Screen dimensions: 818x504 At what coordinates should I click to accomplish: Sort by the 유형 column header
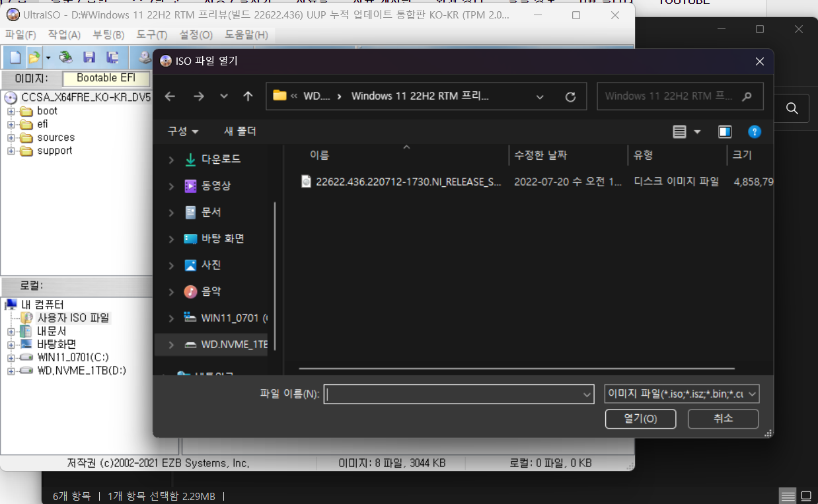[x=643, y=155]
